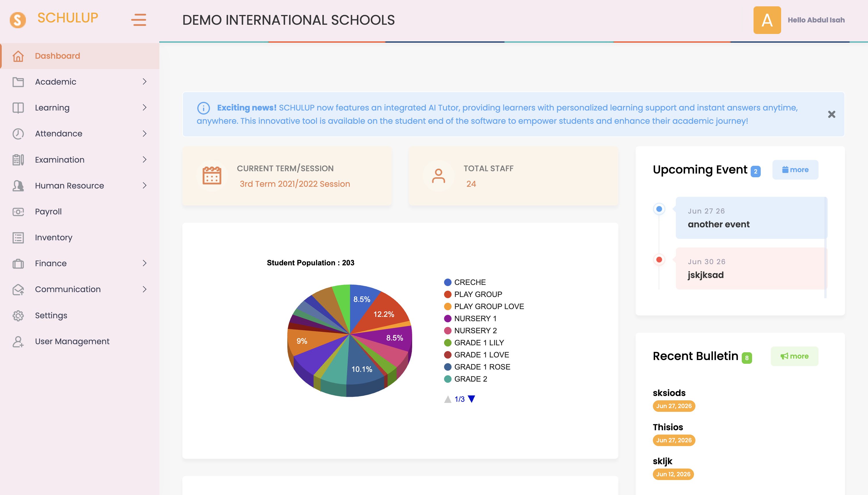
Task: Click the GRADE 2 legend color dot
Action: tap(448, 379)
